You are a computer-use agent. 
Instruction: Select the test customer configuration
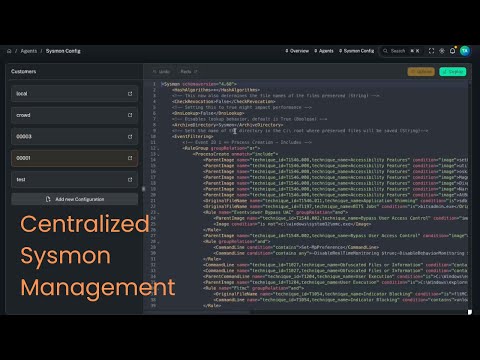click(75, 180)
